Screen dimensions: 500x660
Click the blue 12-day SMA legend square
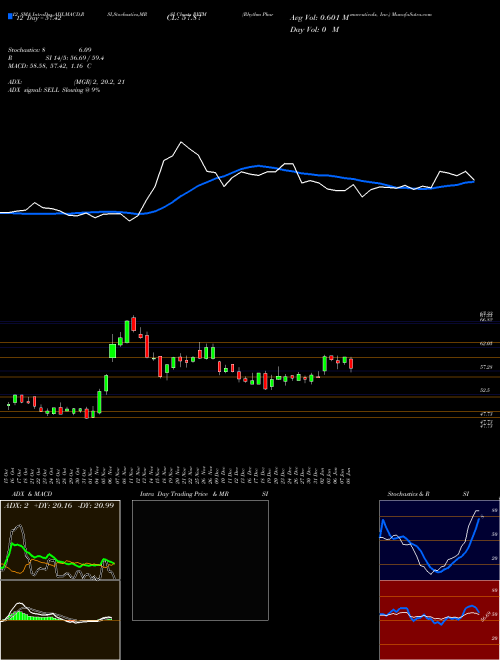coord(10,16)
